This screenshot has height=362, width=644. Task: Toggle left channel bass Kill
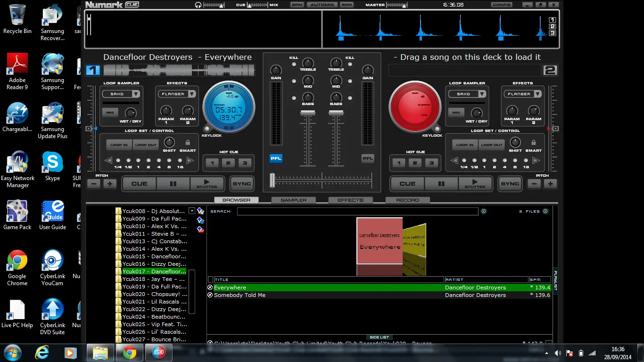click(x=294, y=98)
